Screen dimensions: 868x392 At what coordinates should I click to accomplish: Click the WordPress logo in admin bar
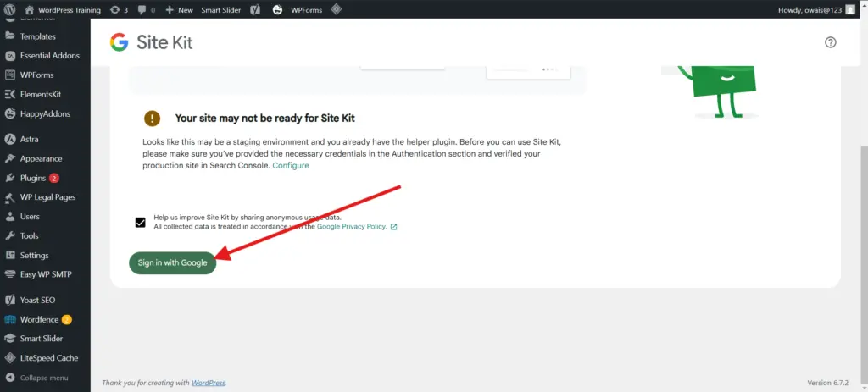coord(9,9)
